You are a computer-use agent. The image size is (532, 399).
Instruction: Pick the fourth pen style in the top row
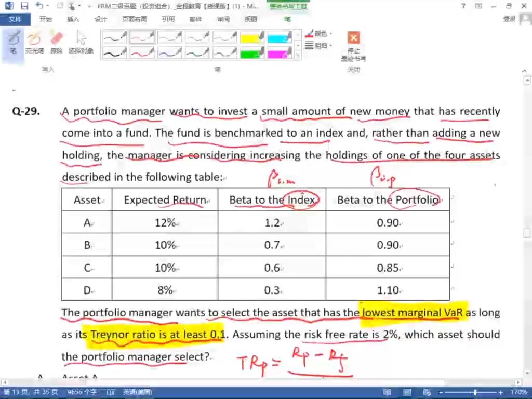tap(197, 37)
